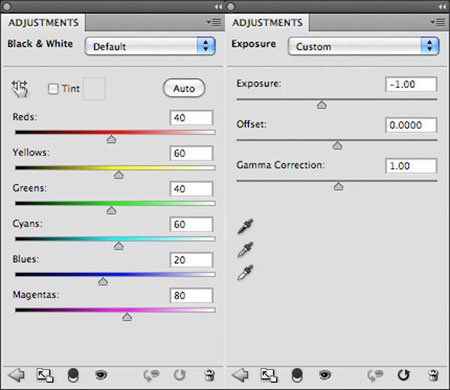Click reset icon in Exposure panel
This screenshot has width=450, height=390.
(403, 375)
